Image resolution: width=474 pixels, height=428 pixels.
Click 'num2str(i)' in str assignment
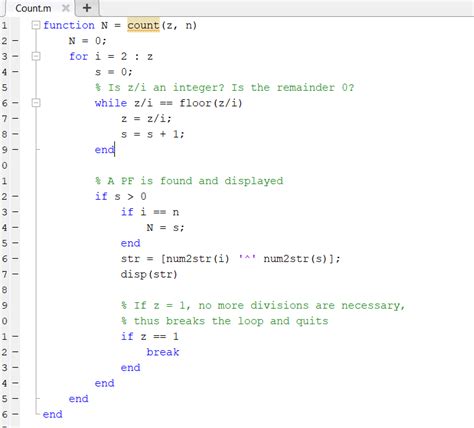click(x=198, y=259)
